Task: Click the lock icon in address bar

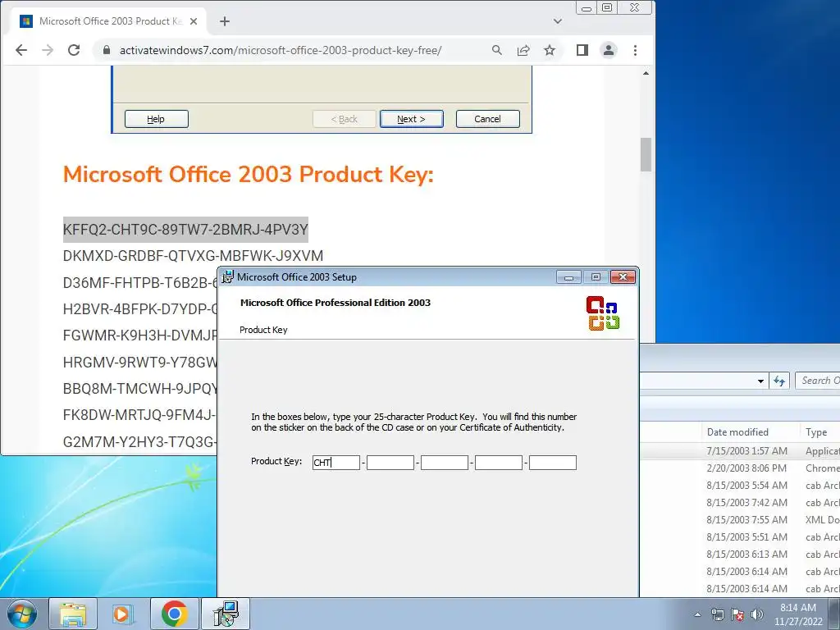Action: 107,50
